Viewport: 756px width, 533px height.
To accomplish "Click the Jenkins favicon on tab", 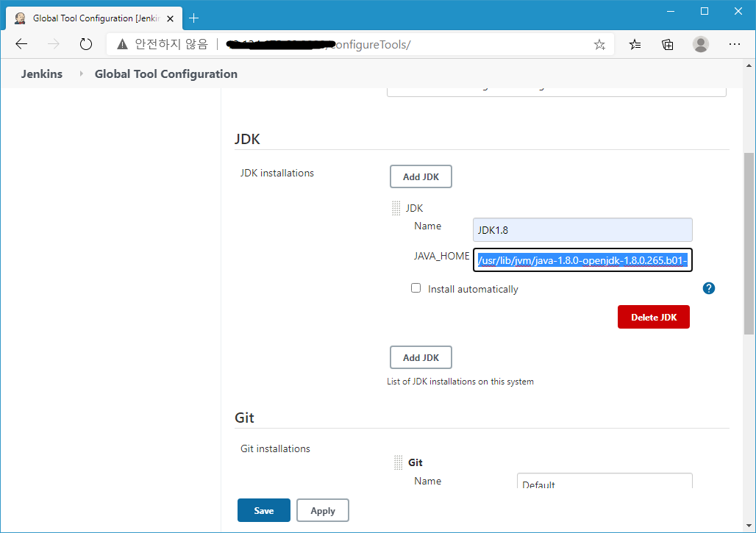I will pyautogui.click(x=21, y=18).
